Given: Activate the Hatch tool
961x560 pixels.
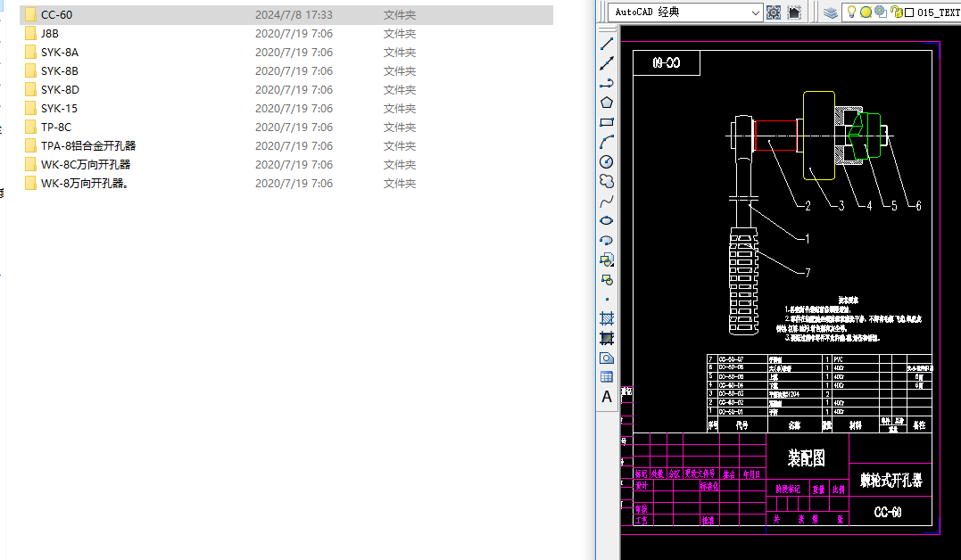Looking at the screenshot, I should (x=607, y=318).
